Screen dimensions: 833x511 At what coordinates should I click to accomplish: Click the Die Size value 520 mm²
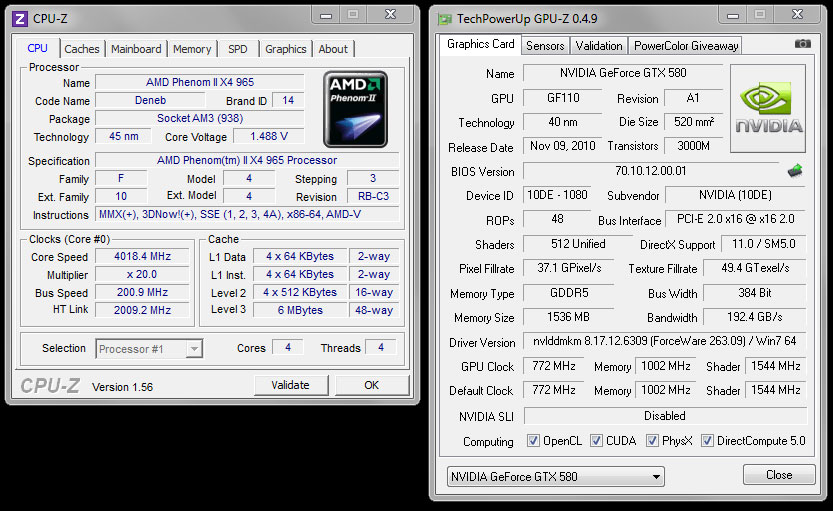click(x=694, y=122)
